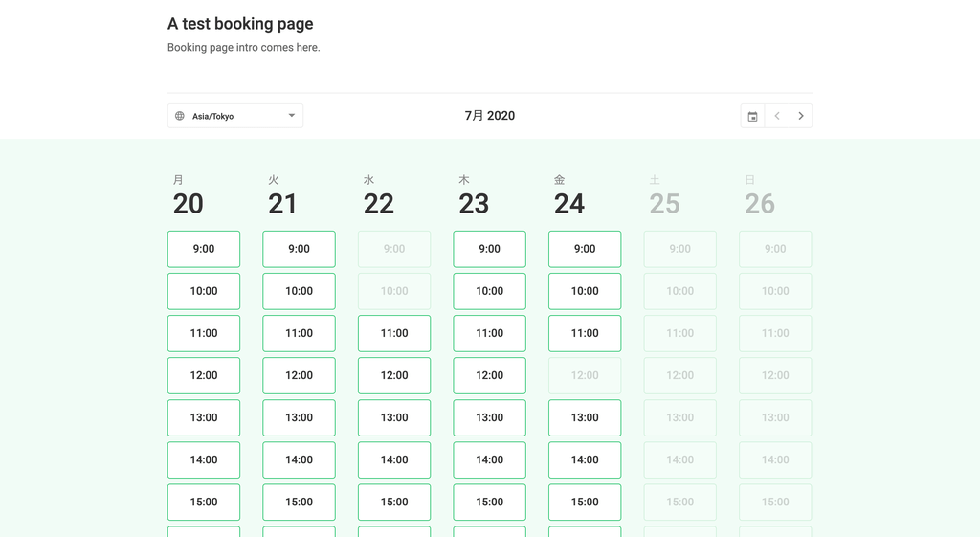Viewport: 980px width, 537px height.
Task: Go to next week with right chevron
Action: point(801,116)
